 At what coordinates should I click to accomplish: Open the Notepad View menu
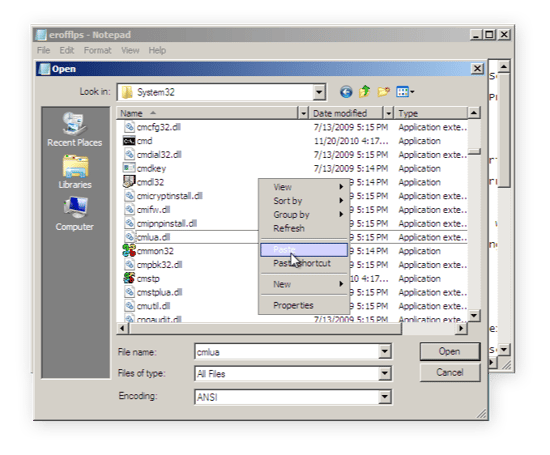(x=130, y=50)
